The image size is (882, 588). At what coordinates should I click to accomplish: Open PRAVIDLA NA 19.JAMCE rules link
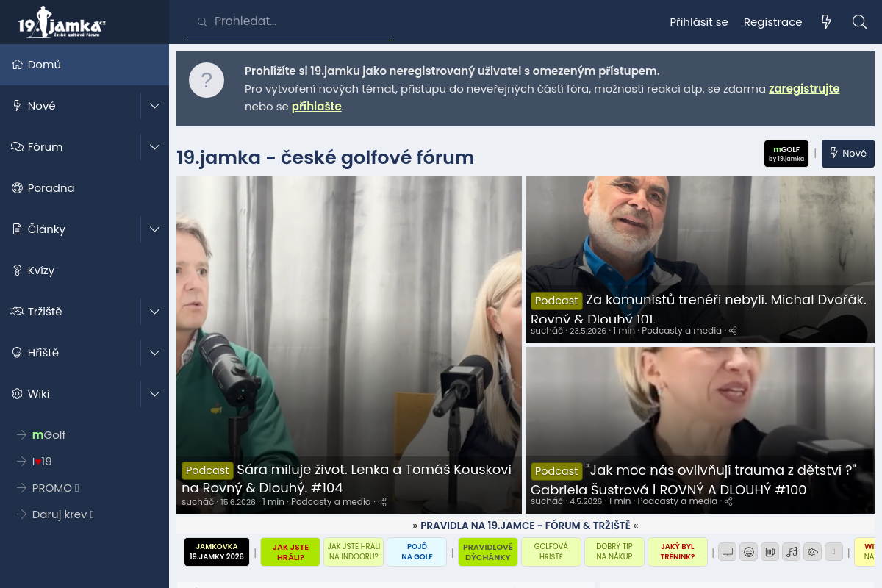[x=526, y=526]
